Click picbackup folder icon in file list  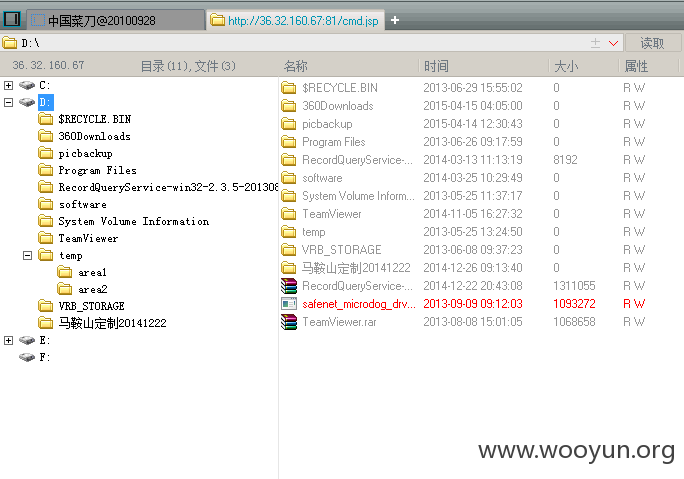[289, 124]
